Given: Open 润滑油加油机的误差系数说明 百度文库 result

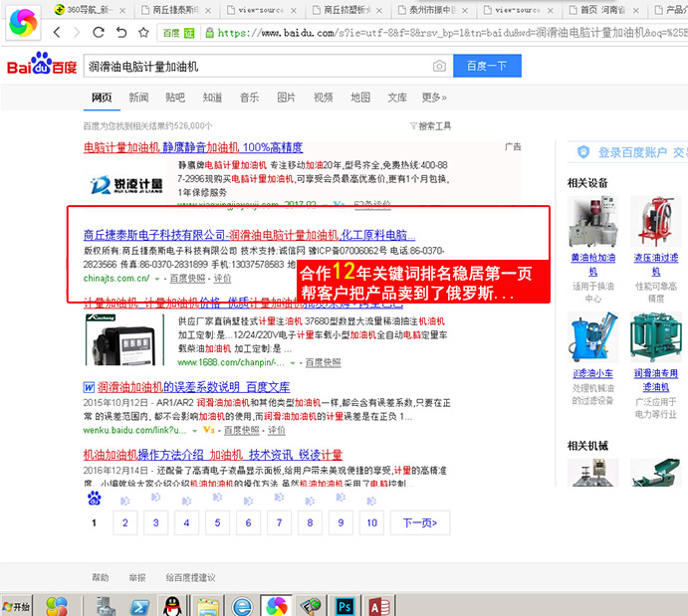Looking at the screenshot, I should (193, 387).
